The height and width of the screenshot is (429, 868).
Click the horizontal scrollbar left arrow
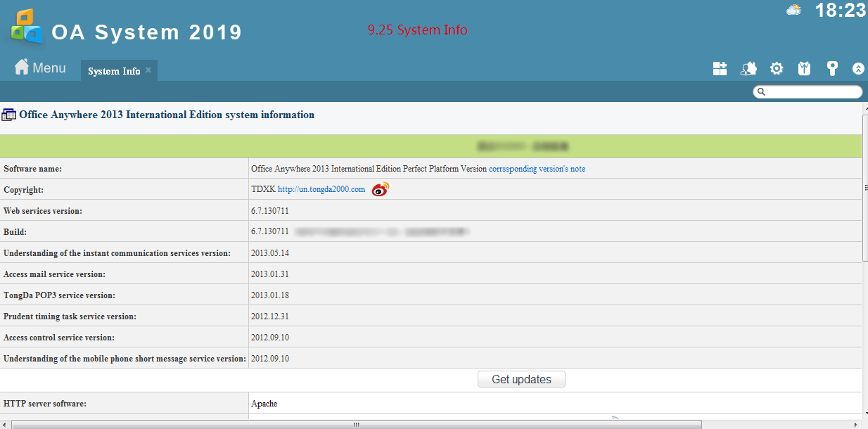coord(5,424)
